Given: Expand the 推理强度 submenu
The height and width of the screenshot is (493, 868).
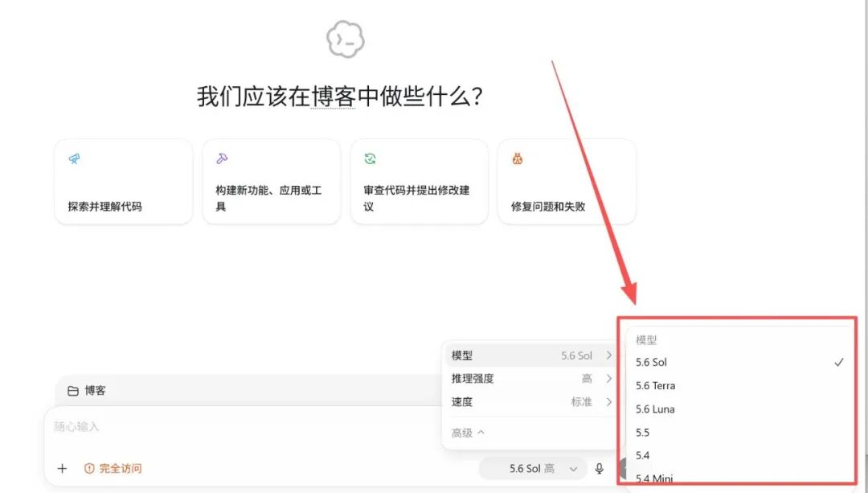Looking at the screenshot, I should point(531,379).
